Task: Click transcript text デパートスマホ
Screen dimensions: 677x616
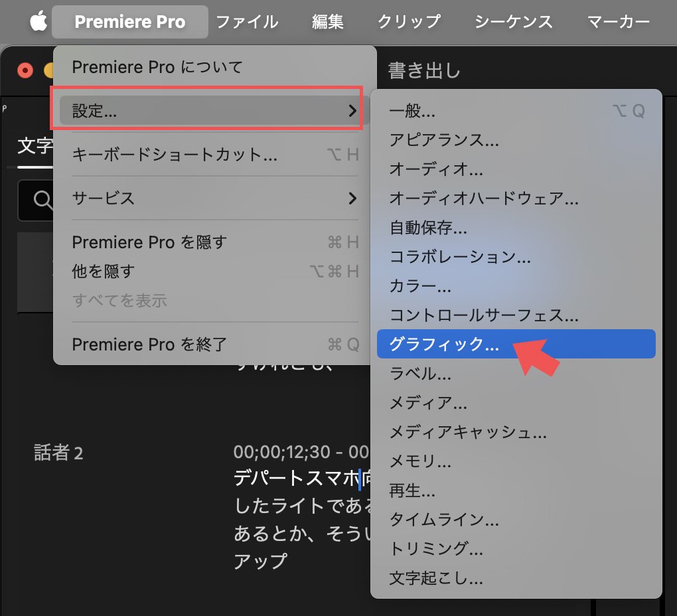Action: pyautogui.click(x=297, y=478)
